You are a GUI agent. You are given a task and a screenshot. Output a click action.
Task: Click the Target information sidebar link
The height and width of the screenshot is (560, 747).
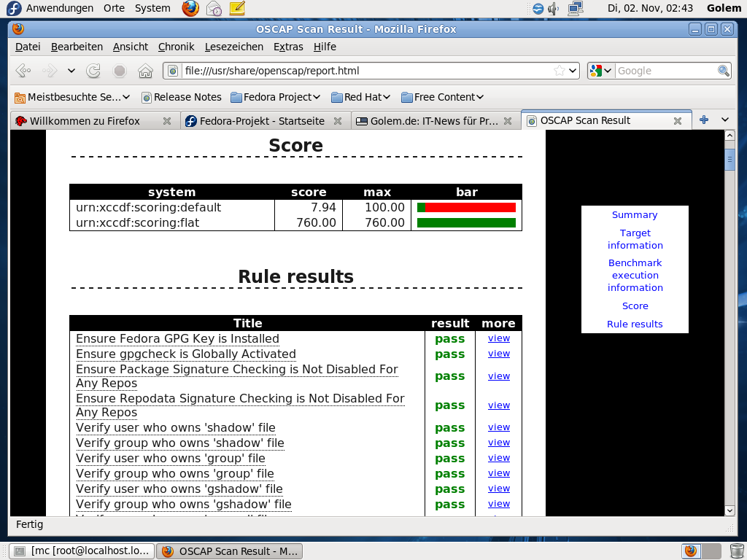(x=635, y=239)
